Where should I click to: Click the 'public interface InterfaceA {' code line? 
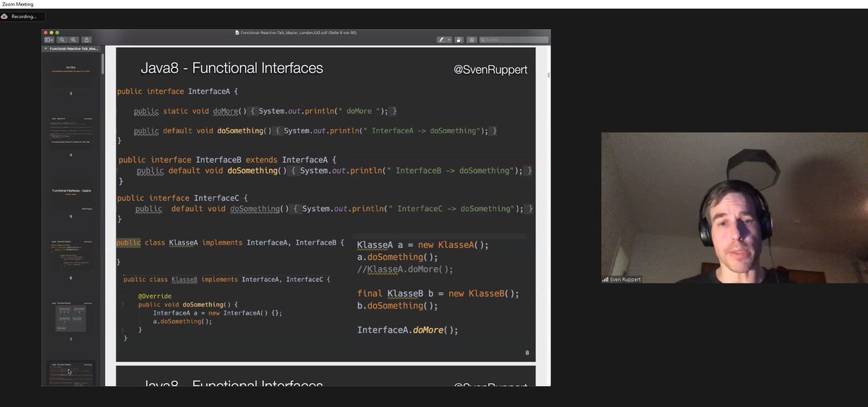pyautogui.click(x=177, y=92)
